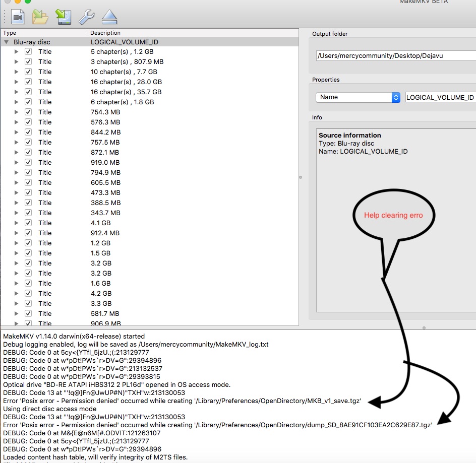Viewport: 476px width, 463px height.
Task: Uncheck the 576.3 MB title
Action: pos(28,122)
